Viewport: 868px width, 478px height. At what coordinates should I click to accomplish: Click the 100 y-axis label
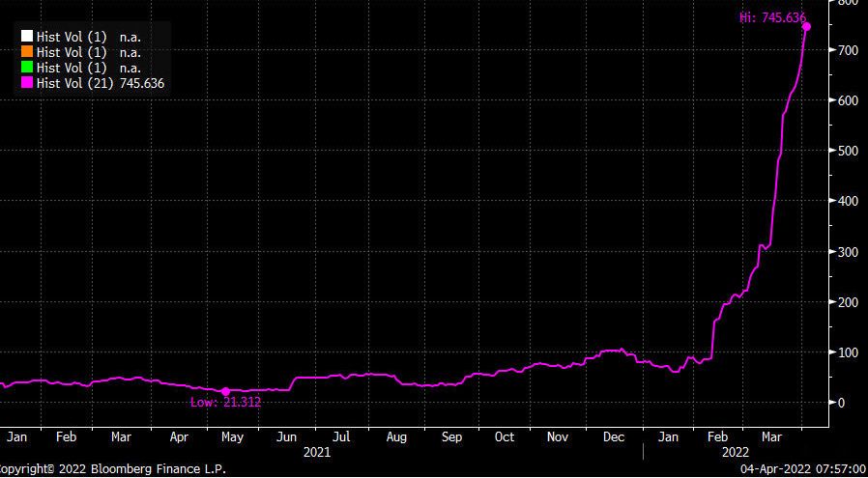tap(850, 352)
